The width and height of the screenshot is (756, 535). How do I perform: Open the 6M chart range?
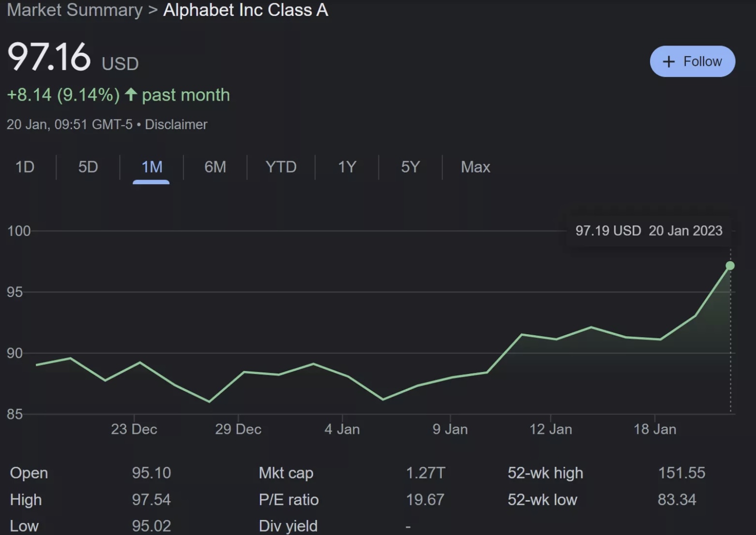coord(215,167)
